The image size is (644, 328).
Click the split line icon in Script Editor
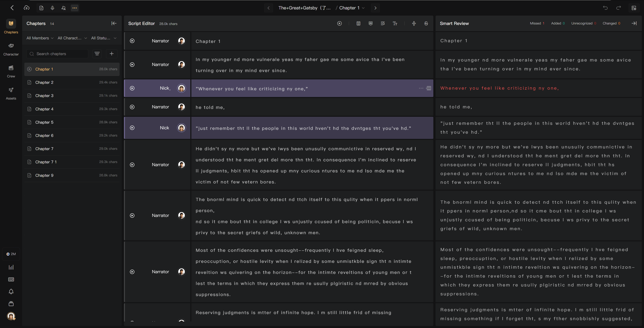414,23
